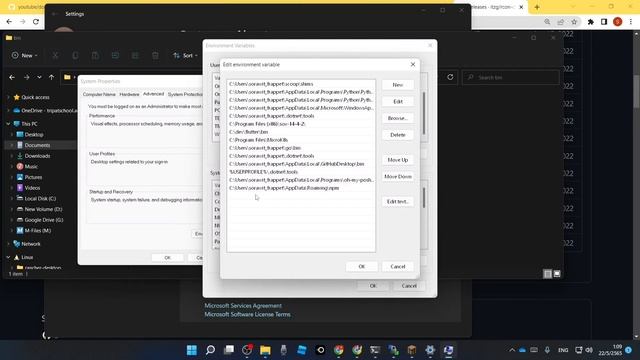Click the Paste icon in File Explorer toolbar
Image resolution: width=640 pixels, height=360 pixels.
coord(95,56)
